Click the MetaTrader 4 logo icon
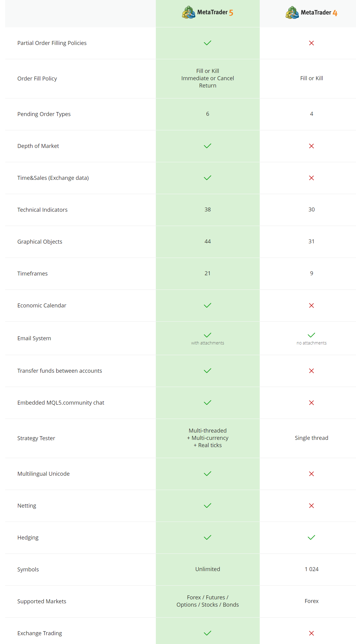This screenshot has height=644, width=356. point(292,13)
